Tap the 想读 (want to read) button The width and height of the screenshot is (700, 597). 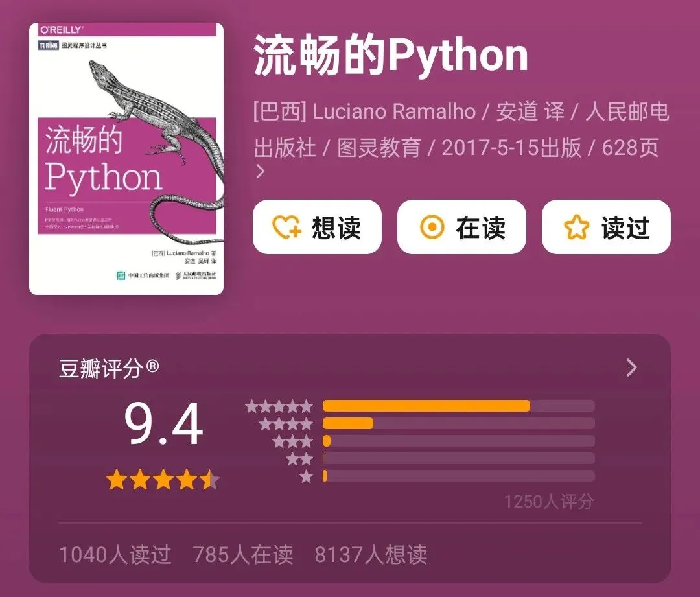(317, 227)
